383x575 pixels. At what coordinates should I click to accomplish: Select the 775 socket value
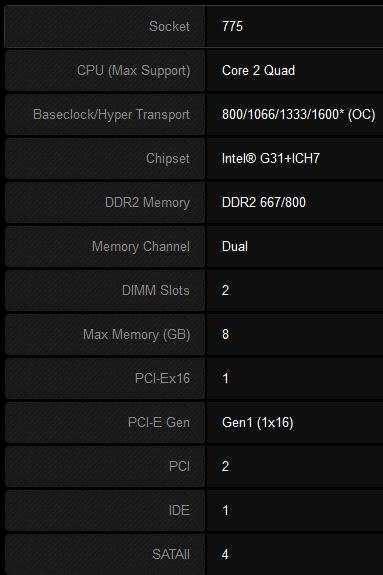[x=232, y=26]
